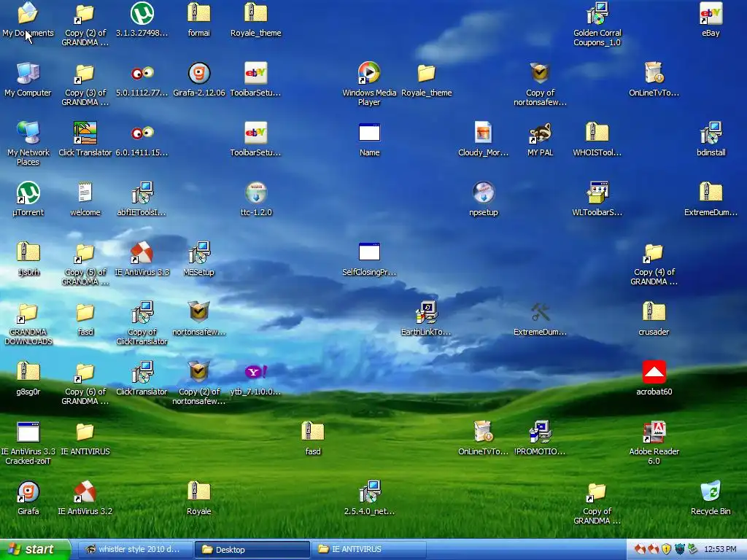Viewport: 747px width, 560px height.
Task: Select the bdinstall setup icon
Action: click(711, 139)
